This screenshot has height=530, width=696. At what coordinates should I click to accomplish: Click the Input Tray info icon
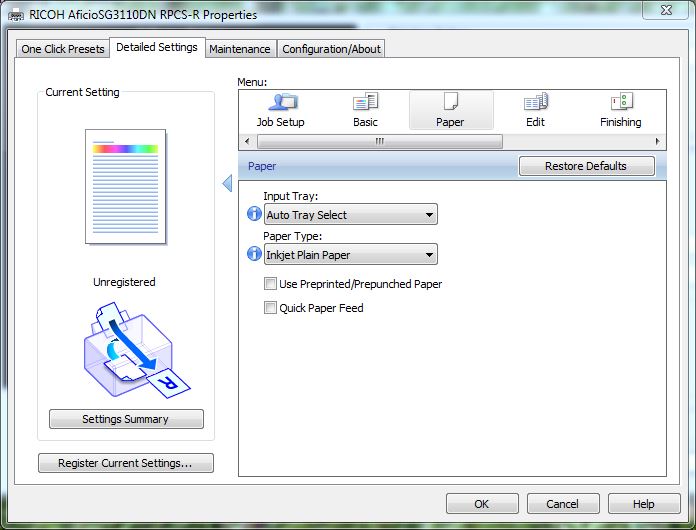click(x=254, y=214)
